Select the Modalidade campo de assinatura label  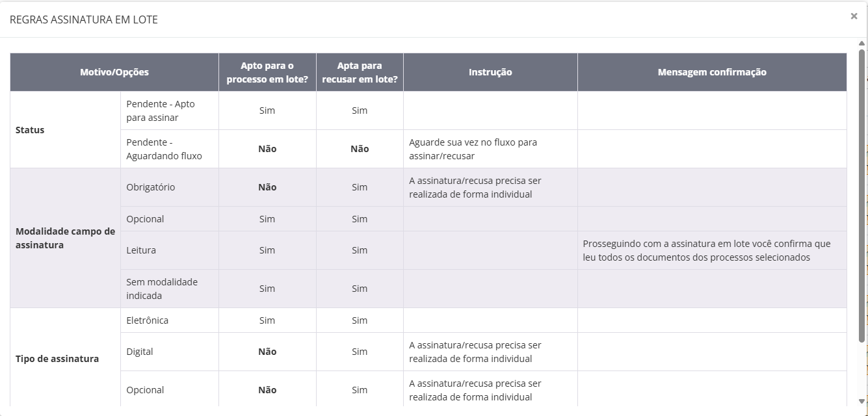[65, 238]
